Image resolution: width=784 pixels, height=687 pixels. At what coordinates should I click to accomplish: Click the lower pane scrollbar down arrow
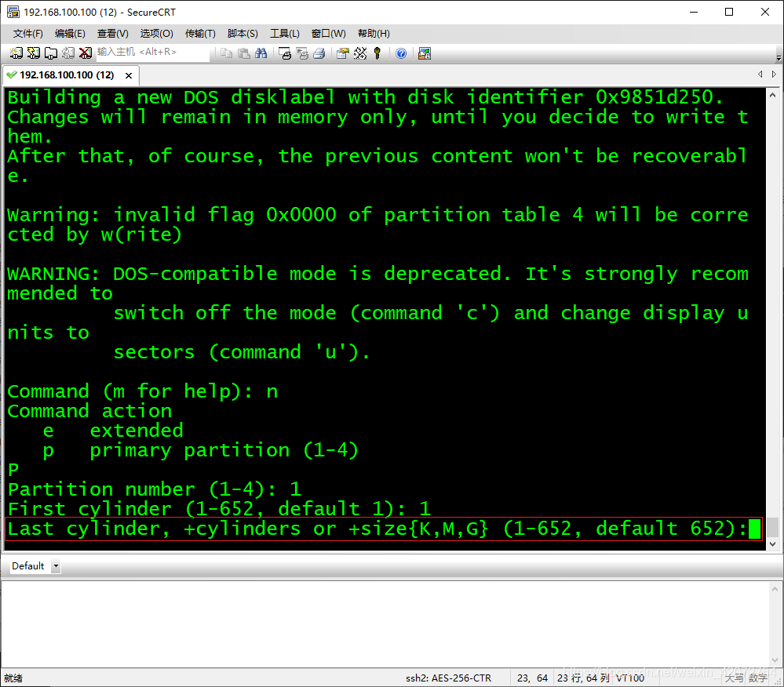(775, 660)
